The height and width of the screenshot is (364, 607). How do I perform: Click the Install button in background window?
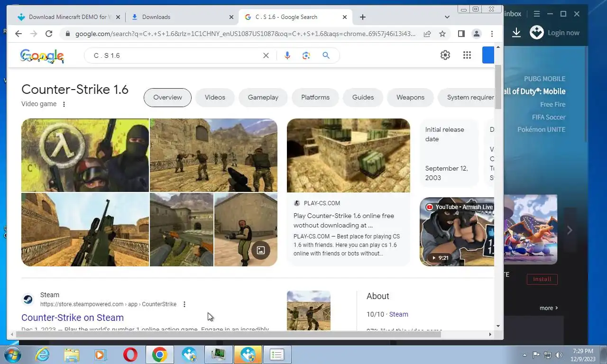click(542, 279)
